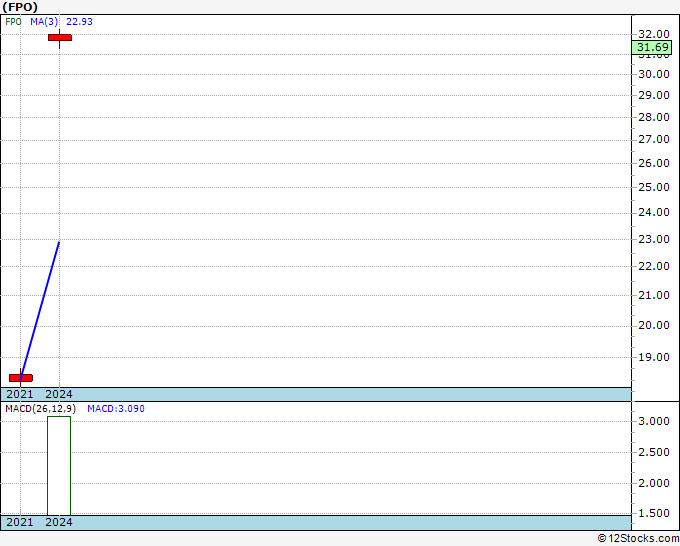Screen dimensions: 680x546
Task: Select the green MACD histogram bar
Action: tap(59, 466)
